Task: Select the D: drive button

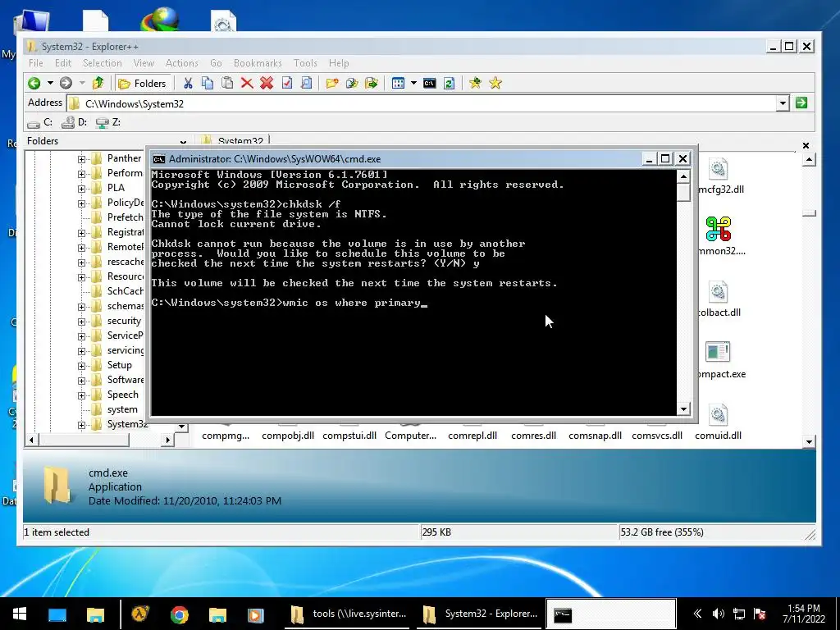Action: [x=75, y=122]
